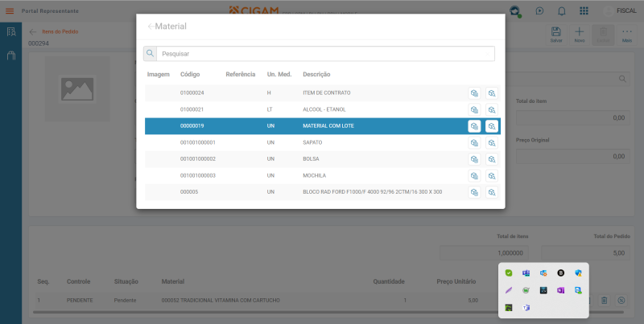This screenshot has width=644, height=324.
Task: Click the Excluir trash button in toolbar
Action: tap(603, 35)
